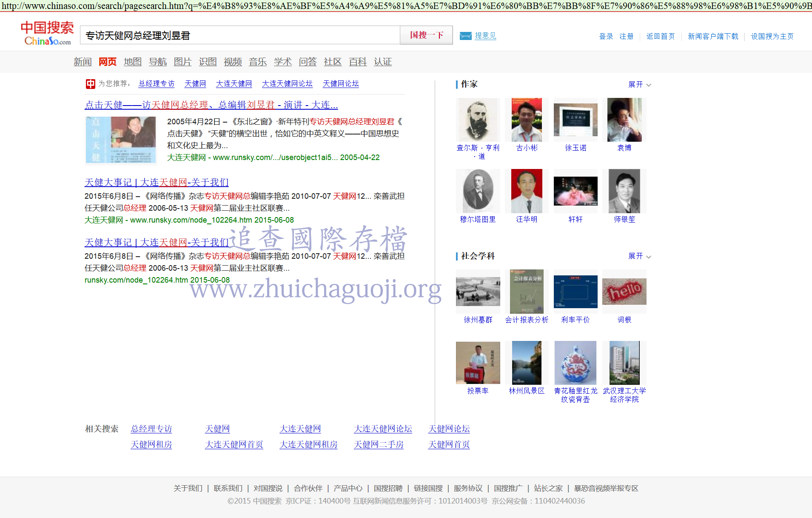
Task: Focus the search query input field
Action: coord(240,35)
